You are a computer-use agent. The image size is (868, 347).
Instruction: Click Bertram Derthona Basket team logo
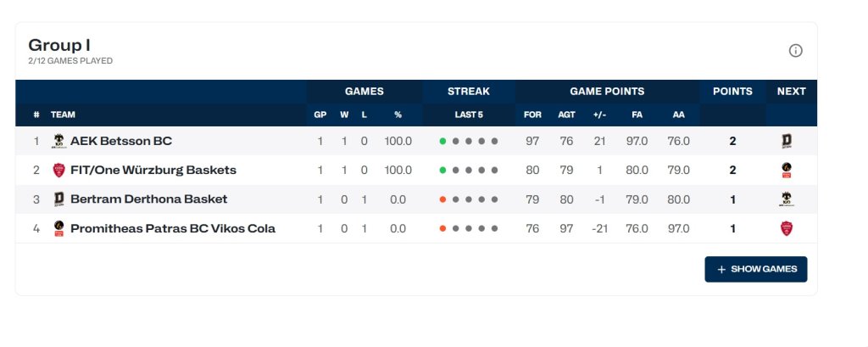[59, 199]
